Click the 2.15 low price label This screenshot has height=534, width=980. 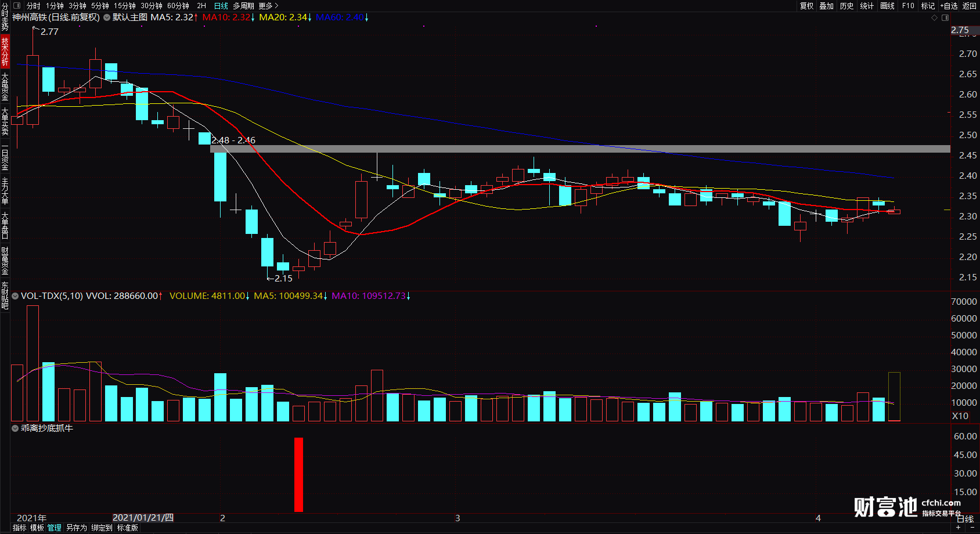point(283,279)
